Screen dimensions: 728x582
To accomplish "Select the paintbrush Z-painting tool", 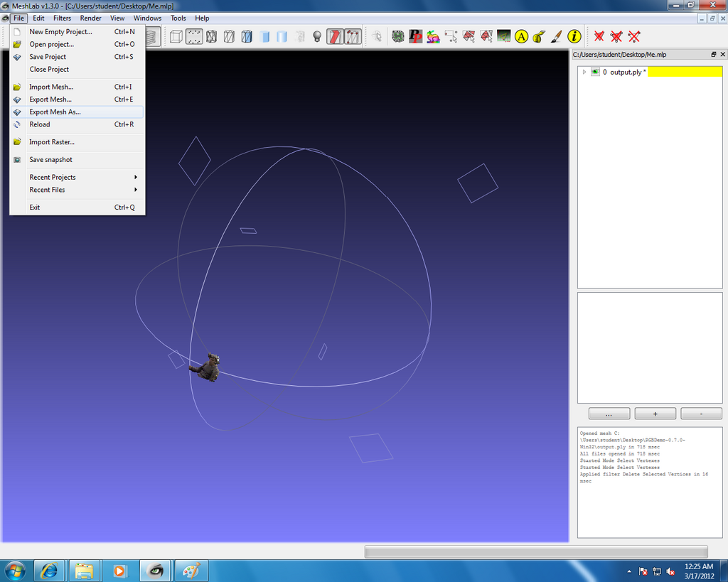I will click(x=557, y=37).
